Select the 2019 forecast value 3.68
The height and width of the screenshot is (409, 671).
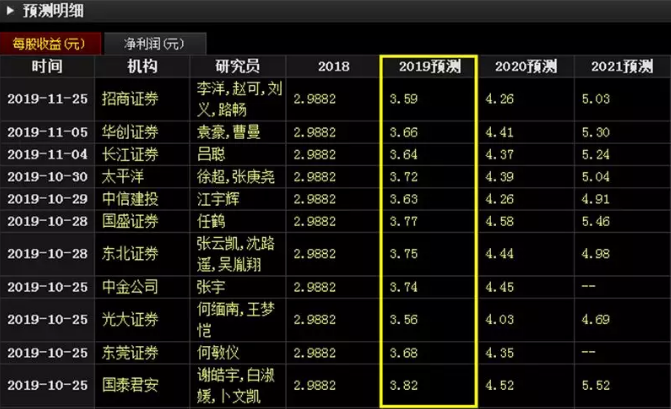[404, 353]
